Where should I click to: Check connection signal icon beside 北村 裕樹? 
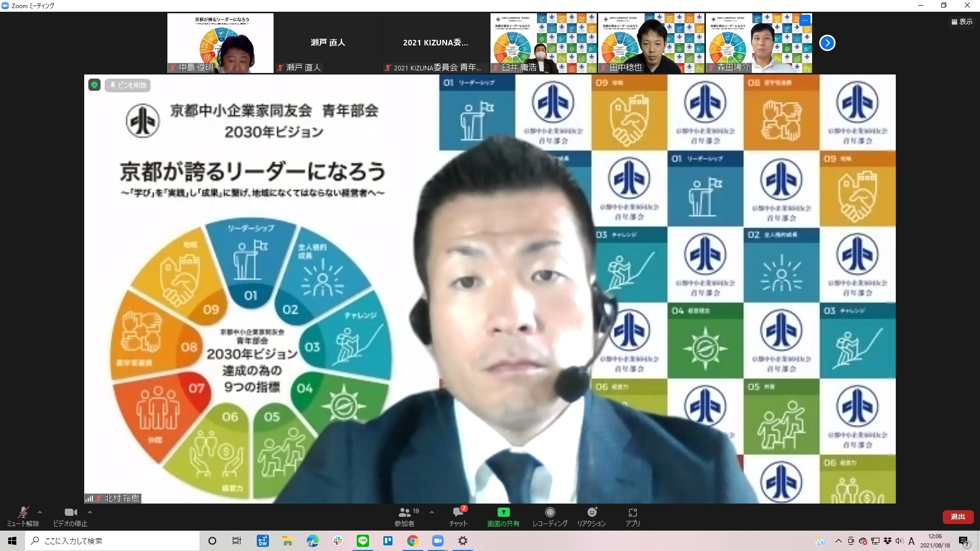pyautogui.click(x=89, y=498)
